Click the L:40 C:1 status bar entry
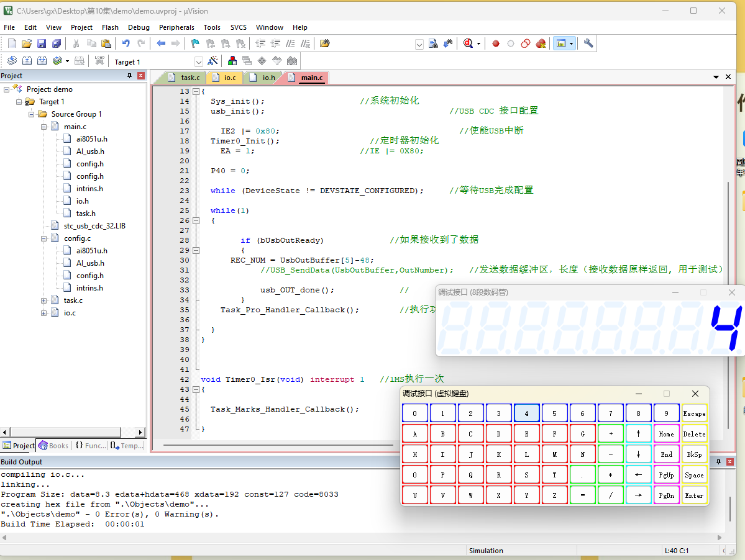The image size is (745, 560). (677, 551)
